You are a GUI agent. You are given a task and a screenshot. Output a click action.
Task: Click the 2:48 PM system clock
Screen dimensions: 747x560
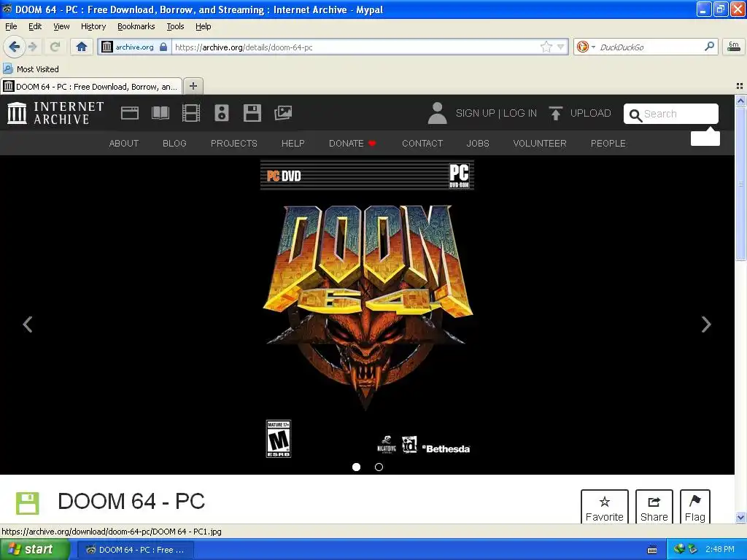[720, 550]
